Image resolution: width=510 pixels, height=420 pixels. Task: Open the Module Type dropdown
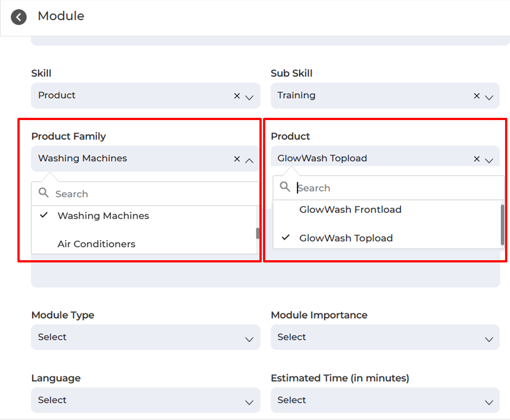coord(145,337)
